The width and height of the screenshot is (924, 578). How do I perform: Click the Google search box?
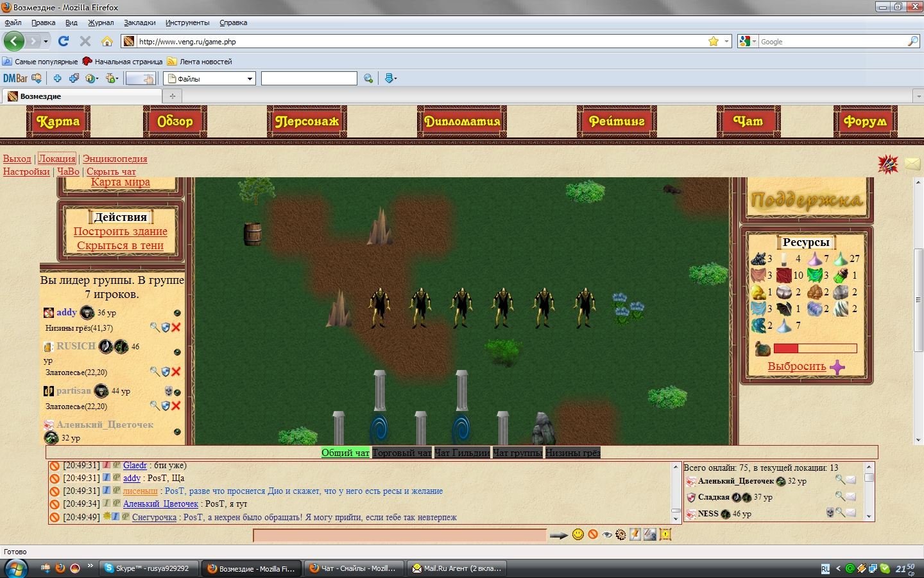point(832,41)
